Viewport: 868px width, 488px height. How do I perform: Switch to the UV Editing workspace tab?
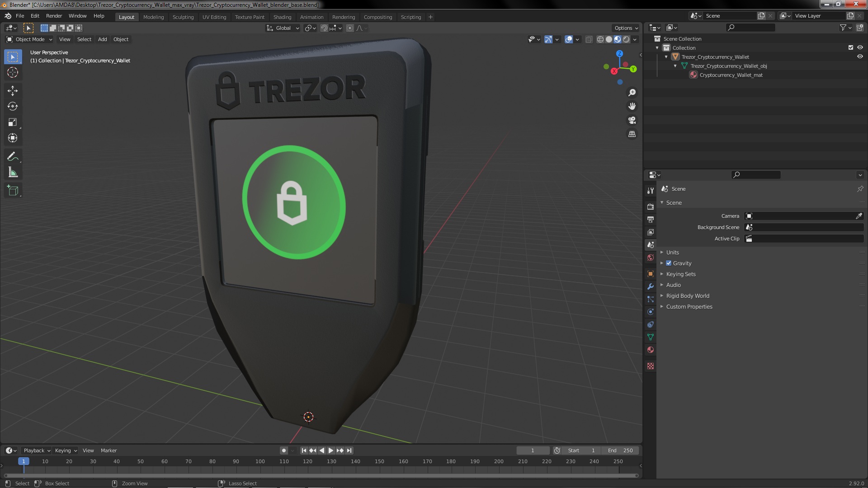pyautogui.click(x=214, y=17)
